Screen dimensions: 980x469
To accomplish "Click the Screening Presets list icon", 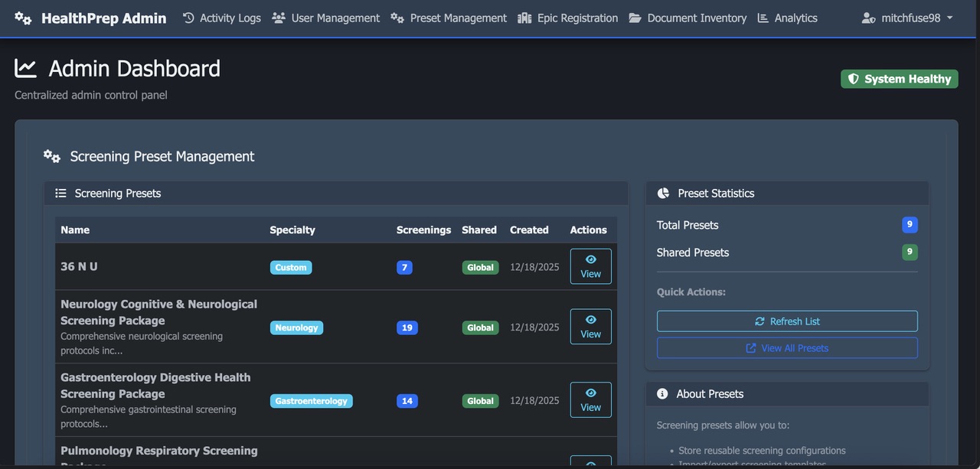I will coord(60,193).
